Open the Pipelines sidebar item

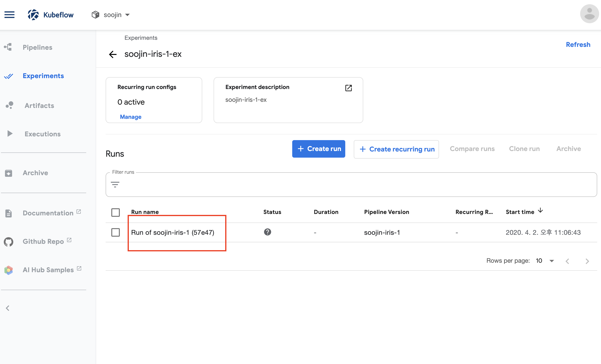pos(37,47)
